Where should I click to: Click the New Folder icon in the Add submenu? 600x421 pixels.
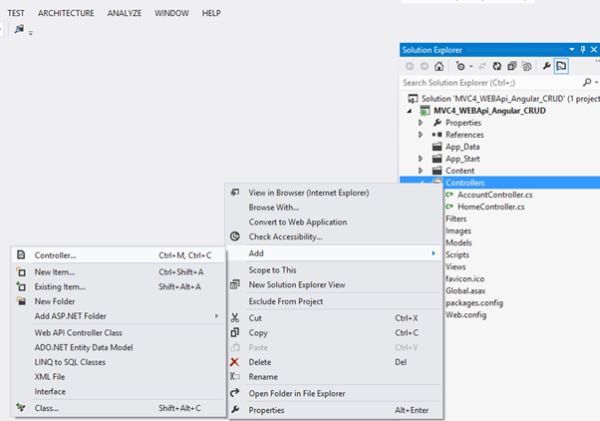click(x=21, y=301)
